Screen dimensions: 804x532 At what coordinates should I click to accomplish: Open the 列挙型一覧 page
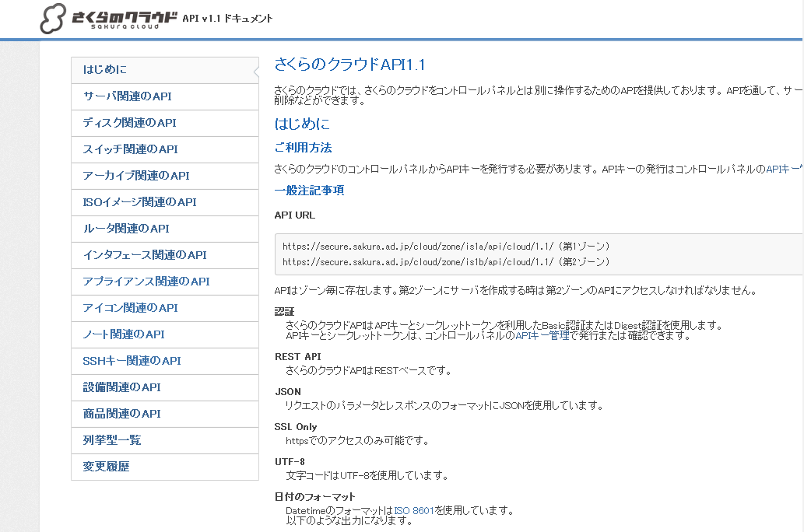tap(111, 440)
